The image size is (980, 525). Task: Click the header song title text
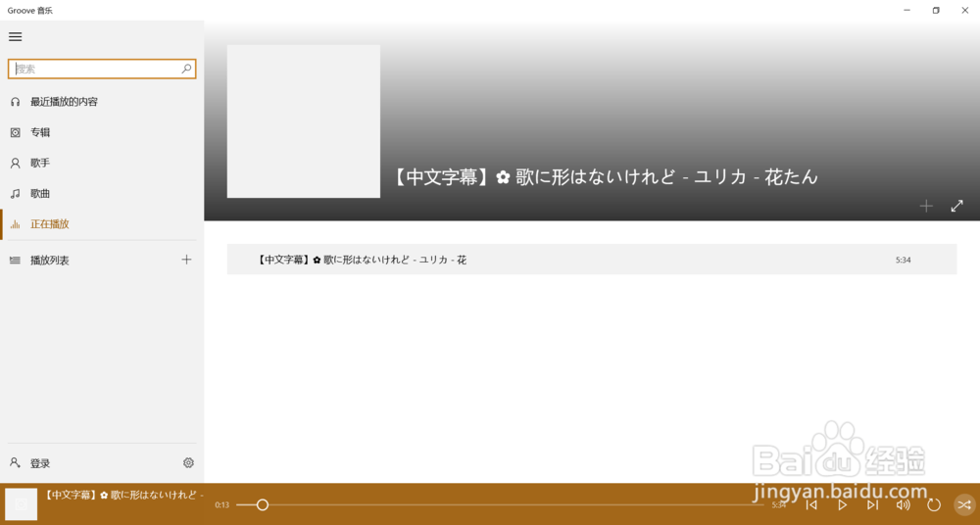coord(605,177)
